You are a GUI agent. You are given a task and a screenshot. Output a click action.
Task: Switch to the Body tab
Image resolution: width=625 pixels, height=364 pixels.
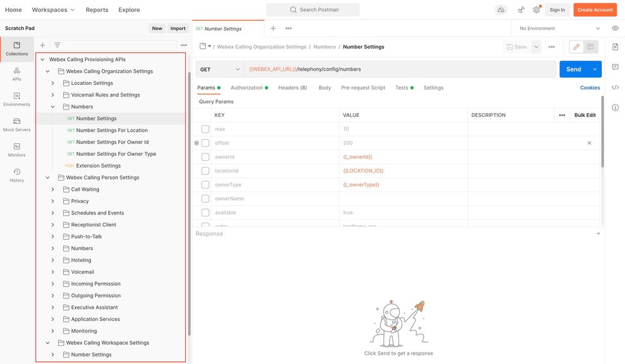pos(325,88)
